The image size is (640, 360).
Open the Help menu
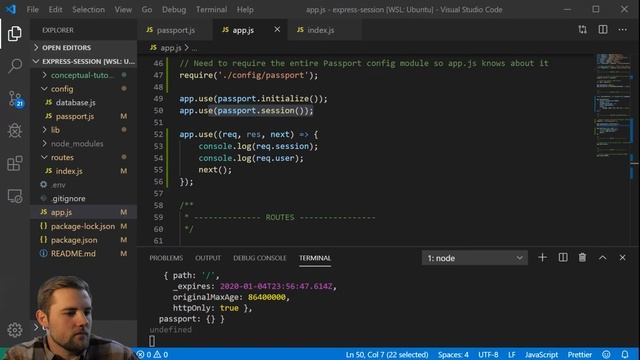click(245, 9)
